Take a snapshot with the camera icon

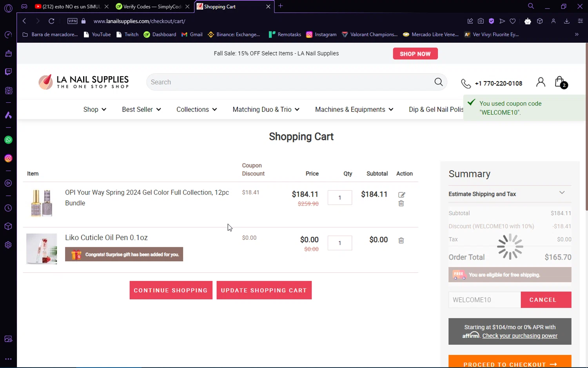pyautogui.click(x=481, y=21)
